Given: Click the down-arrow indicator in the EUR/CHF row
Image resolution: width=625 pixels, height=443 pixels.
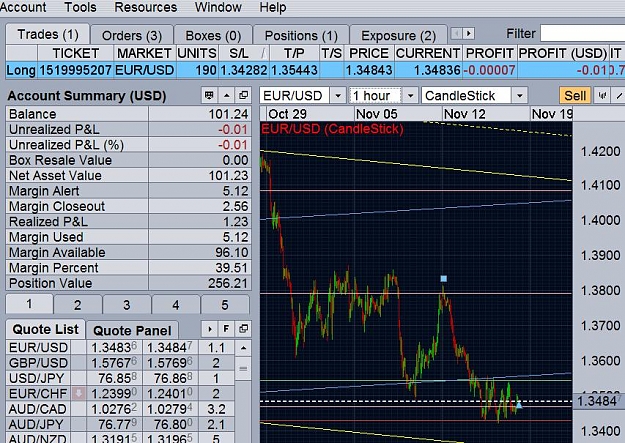Looking at the screenshot, I should point(79,394).
